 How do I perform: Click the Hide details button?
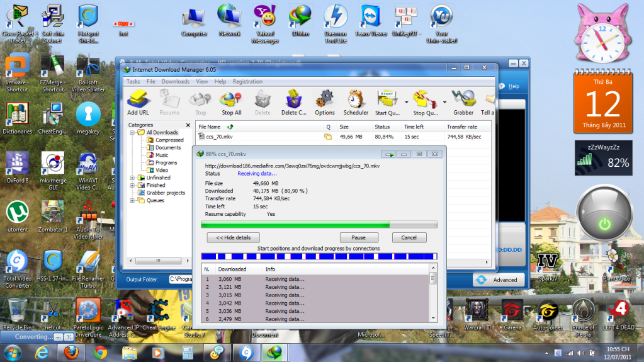[x=233, y=238]
